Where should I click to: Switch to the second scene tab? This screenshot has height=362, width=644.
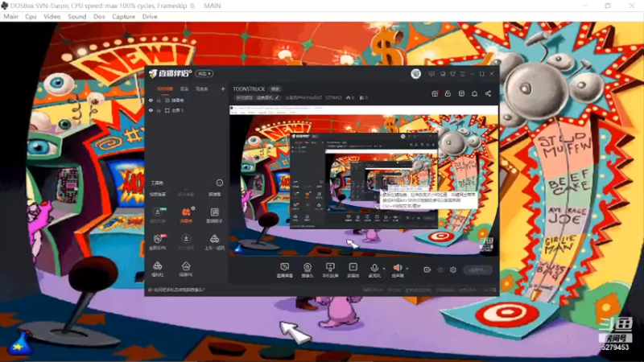184,88
